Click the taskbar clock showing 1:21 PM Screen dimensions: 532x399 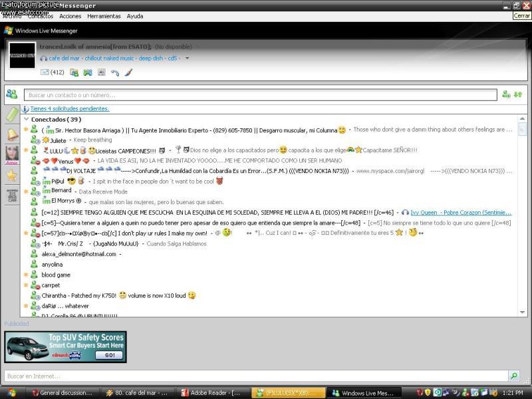click(513, 393)
